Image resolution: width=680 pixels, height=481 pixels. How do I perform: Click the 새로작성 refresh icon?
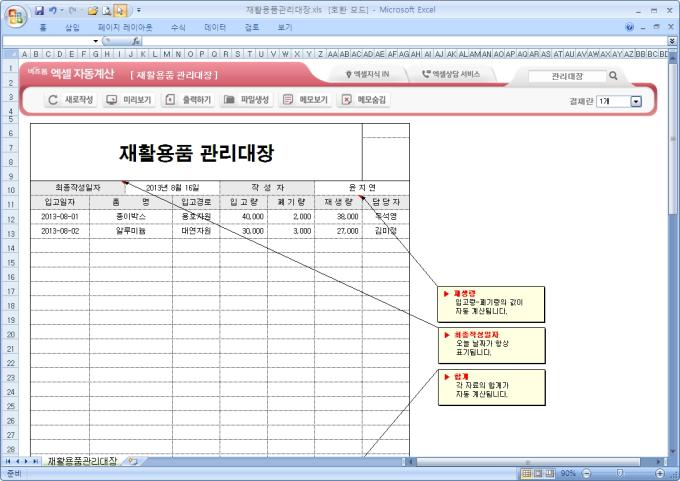point(53,100)
